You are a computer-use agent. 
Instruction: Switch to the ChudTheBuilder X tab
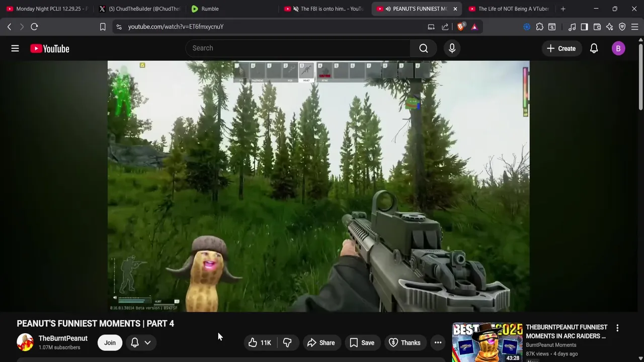(139, 9)
